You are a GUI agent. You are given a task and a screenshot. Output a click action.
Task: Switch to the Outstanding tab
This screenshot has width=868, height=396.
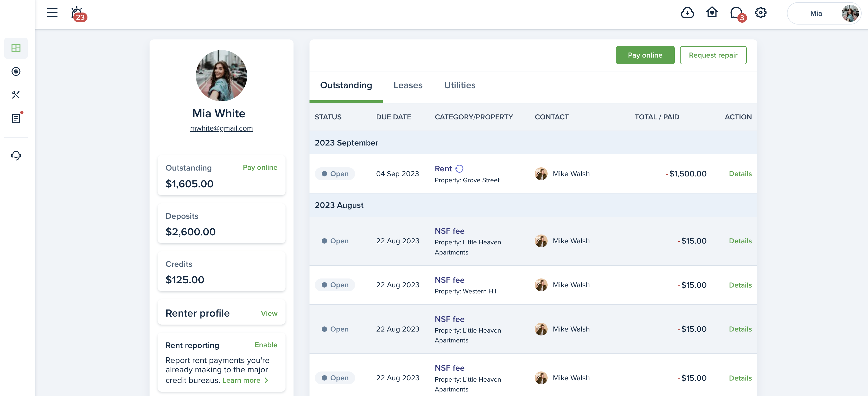pos(346,86)
